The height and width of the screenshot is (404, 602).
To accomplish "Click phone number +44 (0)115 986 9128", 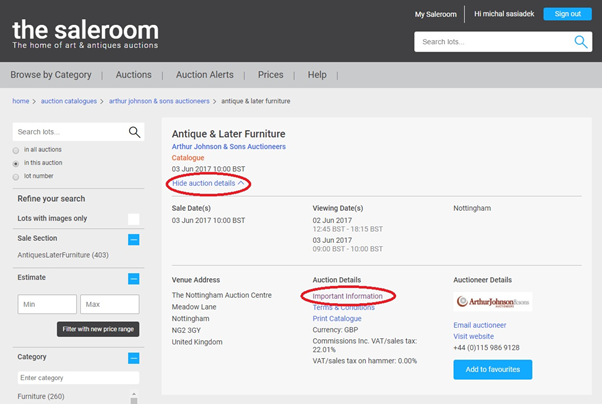I will click(x=486, y=348).
